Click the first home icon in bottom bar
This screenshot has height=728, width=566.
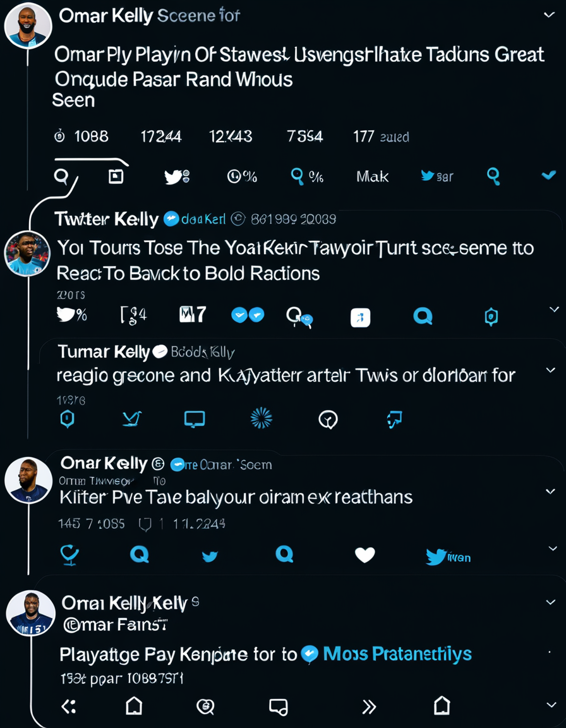(x=134, y=705)
